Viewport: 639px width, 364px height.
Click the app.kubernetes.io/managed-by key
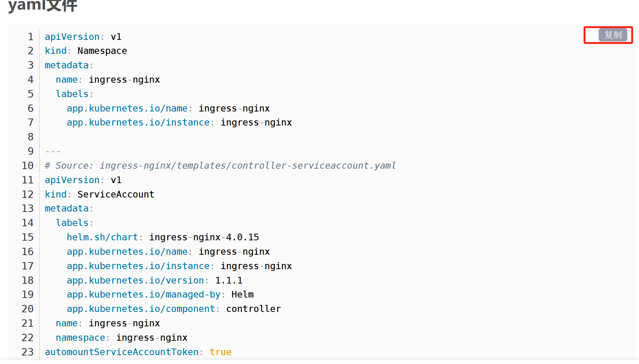pos(143,295)
